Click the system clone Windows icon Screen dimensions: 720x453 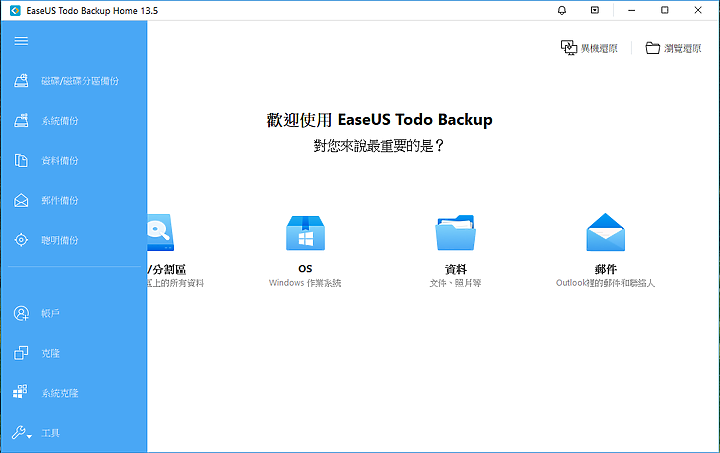coord(20,391)
